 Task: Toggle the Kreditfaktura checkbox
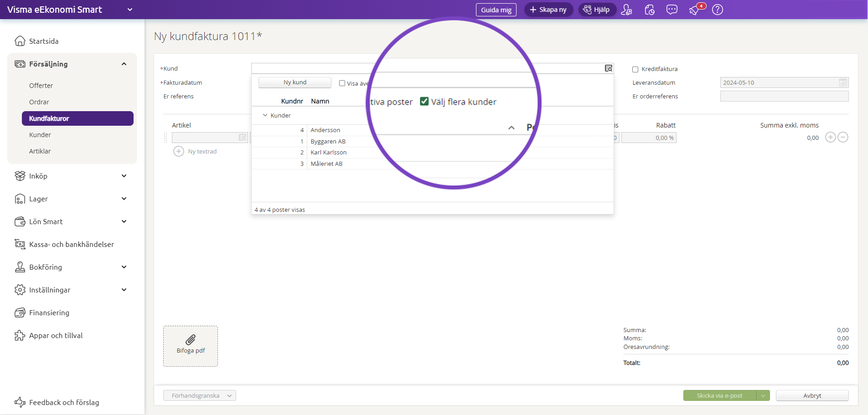click(x=635, y=69)
